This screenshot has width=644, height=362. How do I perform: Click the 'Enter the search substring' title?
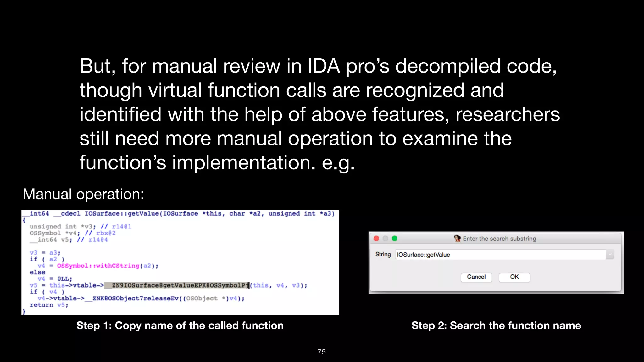tap(499, 239)
